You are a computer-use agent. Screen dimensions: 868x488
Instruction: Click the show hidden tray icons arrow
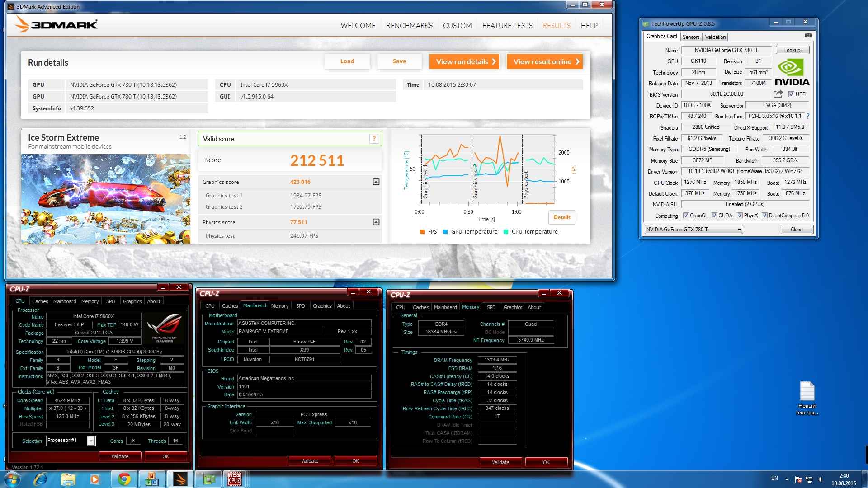click(x=787, y=479)
